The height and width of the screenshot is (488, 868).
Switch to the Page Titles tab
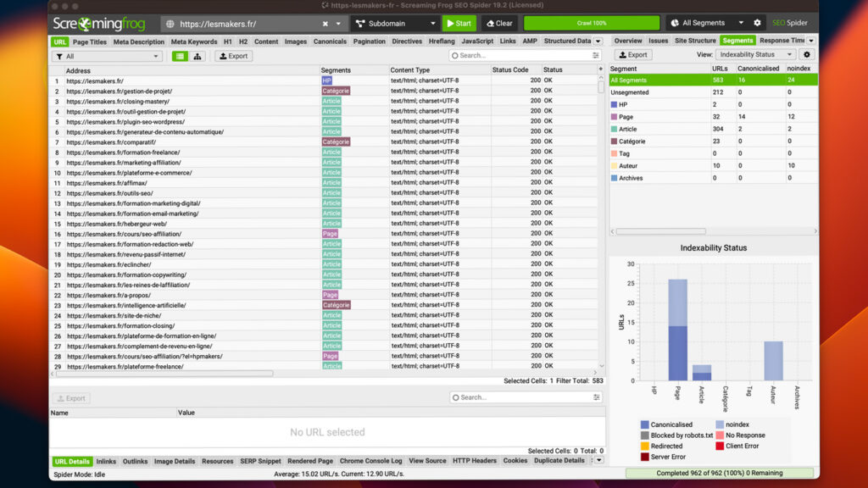(90, 42)
